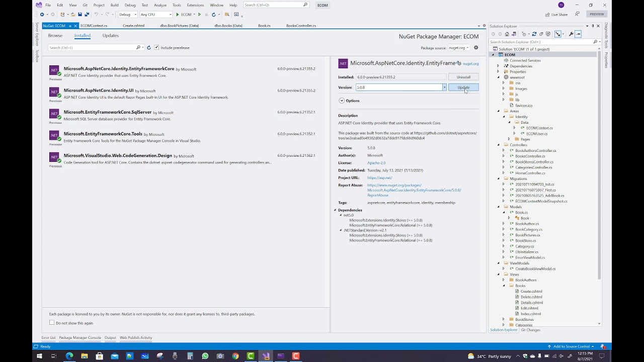This screenshot has width=644, height=362.
Task: Open the ECOMContext.cs document tab
Action: click(94, 26)
